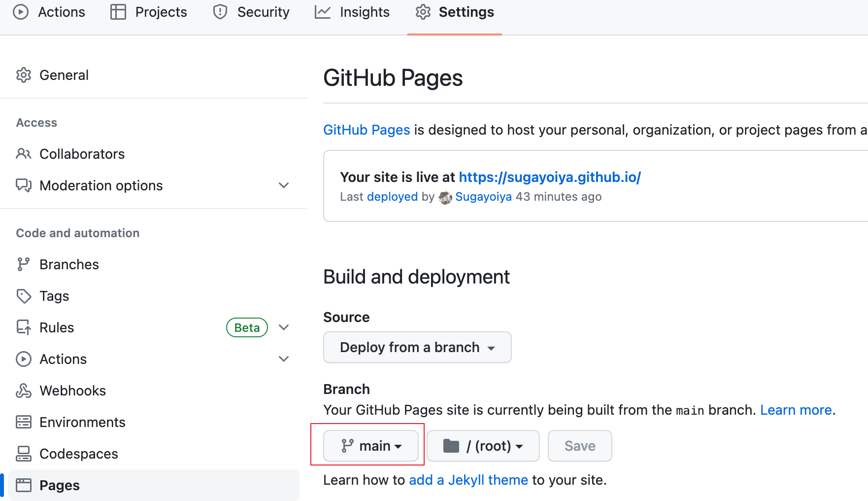The height and width of the screenshot is (501, 868).
Task: Click the '43 minutes ago' timestamp
Action: pyautogui.click(x=559, y=197)
